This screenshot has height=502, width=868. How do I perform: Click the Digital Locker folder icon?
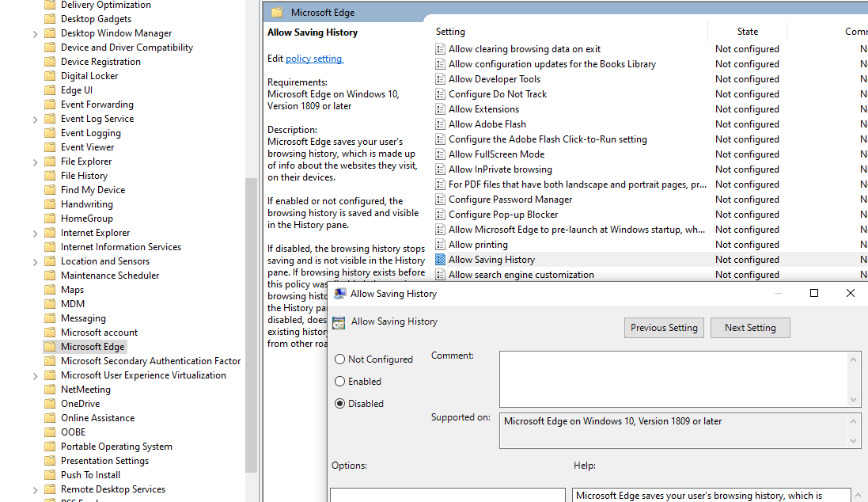pyautogui.click(x=50, y=76)
